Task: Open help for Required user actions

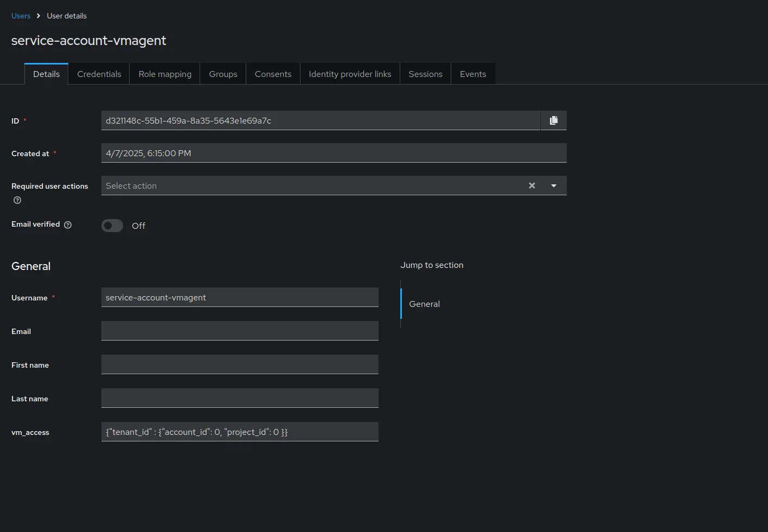Action: point(17,200)
